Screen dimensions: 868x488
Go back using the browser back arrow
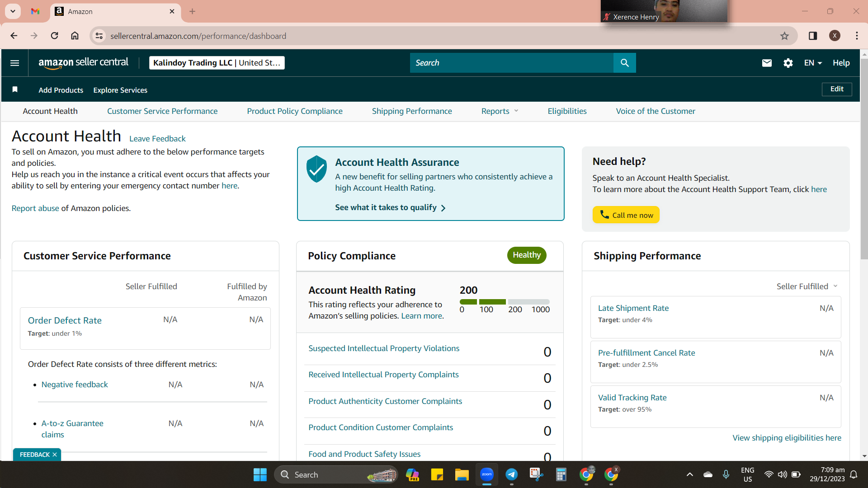pyautogui.click(x=14, y=36)
